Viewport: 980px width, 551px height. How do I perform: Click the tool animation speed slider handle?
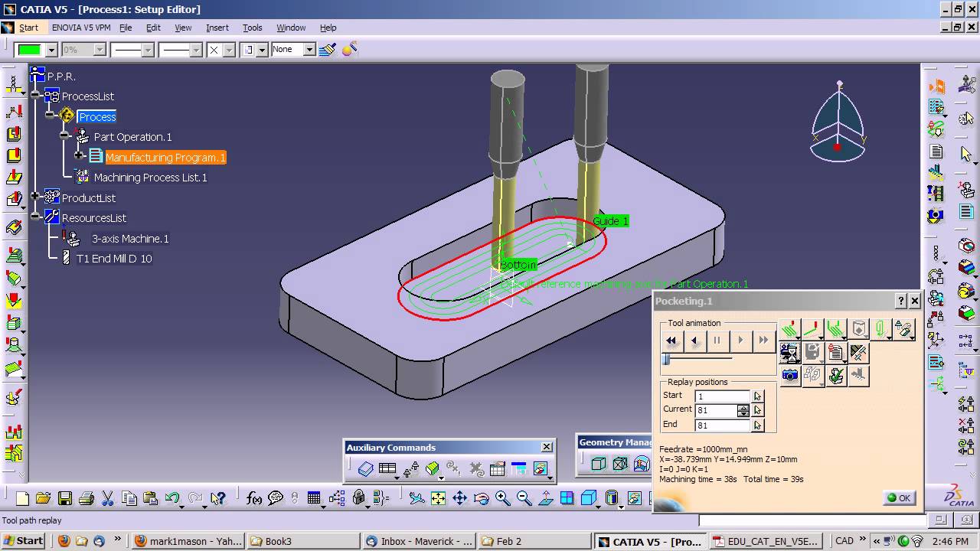666,360
